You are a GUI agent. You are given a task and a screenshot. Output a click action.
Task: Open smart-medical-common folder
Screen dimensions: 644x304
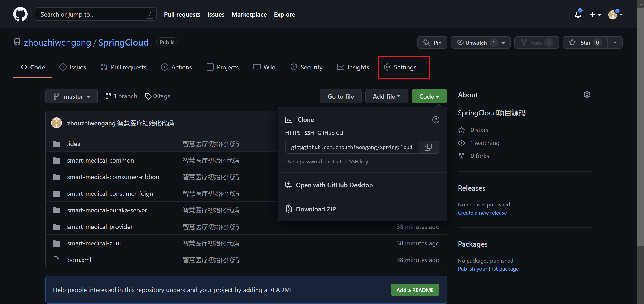click(x=100, y=160)
